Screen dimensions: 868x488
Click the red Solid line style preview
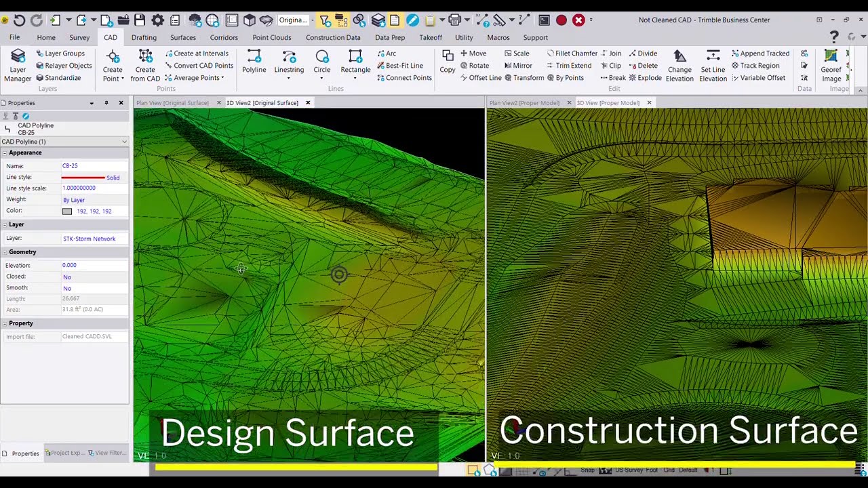click(83, 178)
